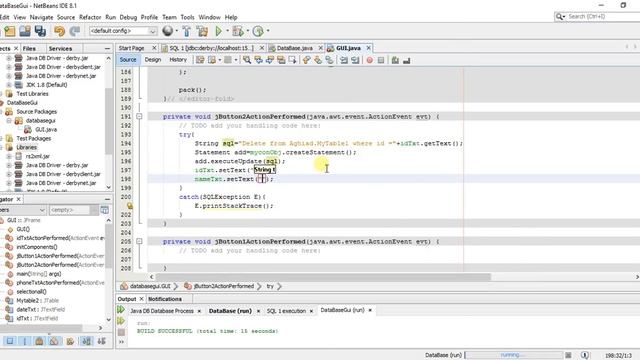This screenshot has height=360, width=640.
Task: Switch to the Start Page tab
Action: (131, 48)
